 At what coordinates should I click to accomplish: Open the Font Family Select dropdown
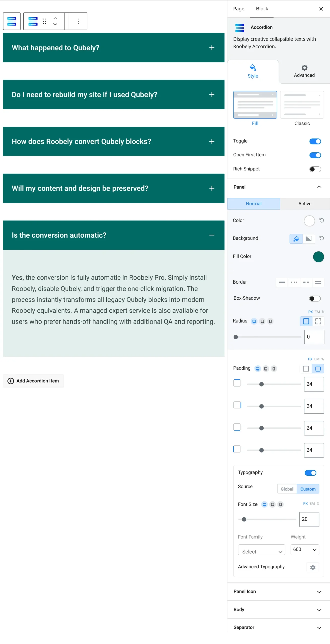tap(262, 550)
